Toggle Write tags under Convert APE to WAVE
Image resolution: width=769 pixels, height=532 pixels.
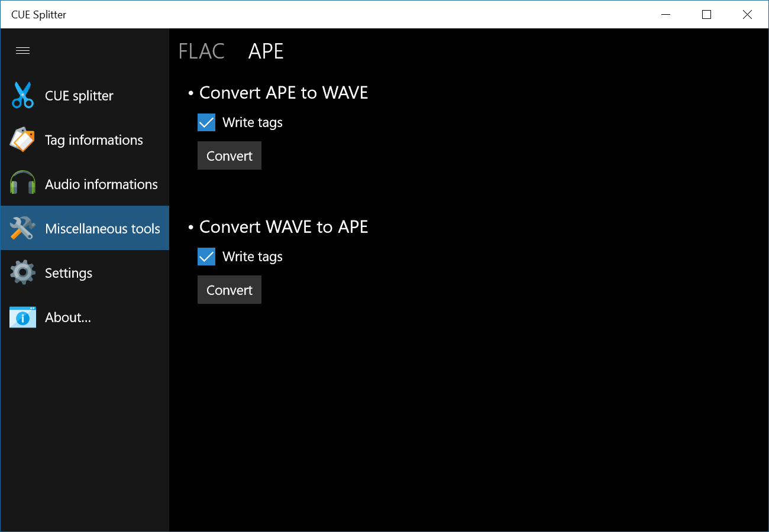click(x=206, y=123)
